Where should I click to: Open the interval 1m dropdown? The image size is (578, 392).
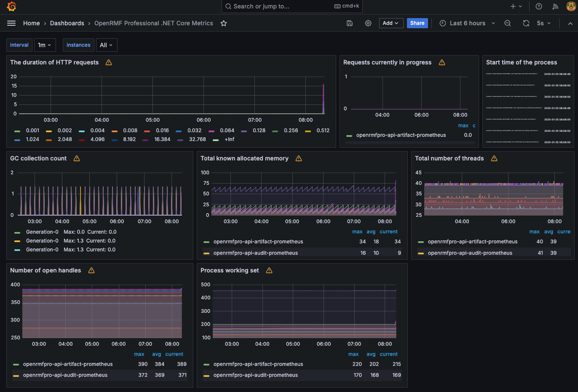tap(45, 45)
